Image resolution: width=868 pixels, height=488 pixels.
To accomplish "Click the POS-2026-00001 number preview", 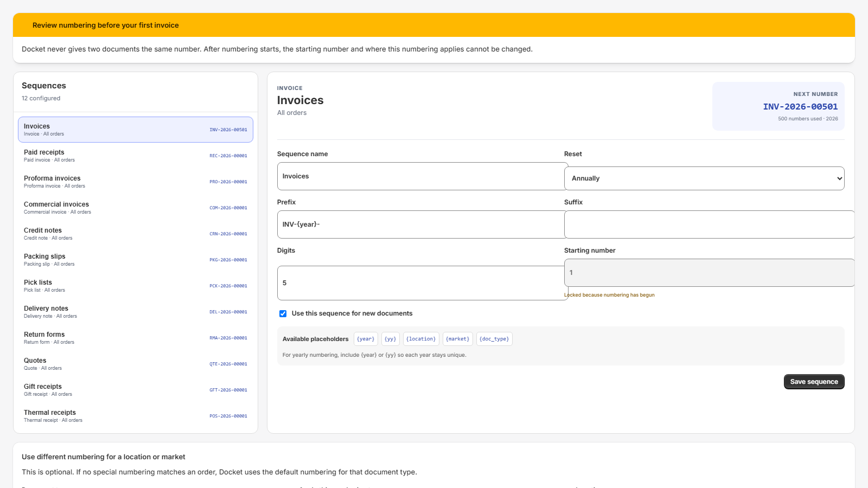I will 228,416.
